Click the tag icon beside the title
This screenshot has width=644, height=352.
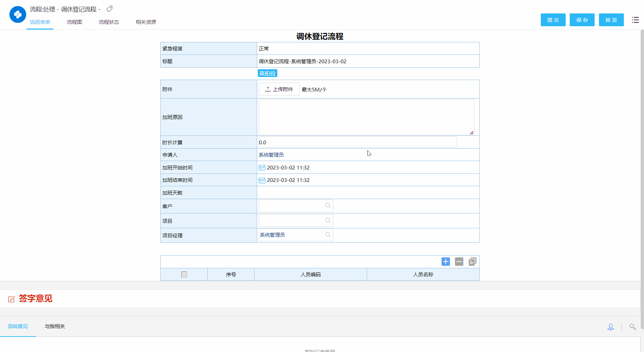110,9
